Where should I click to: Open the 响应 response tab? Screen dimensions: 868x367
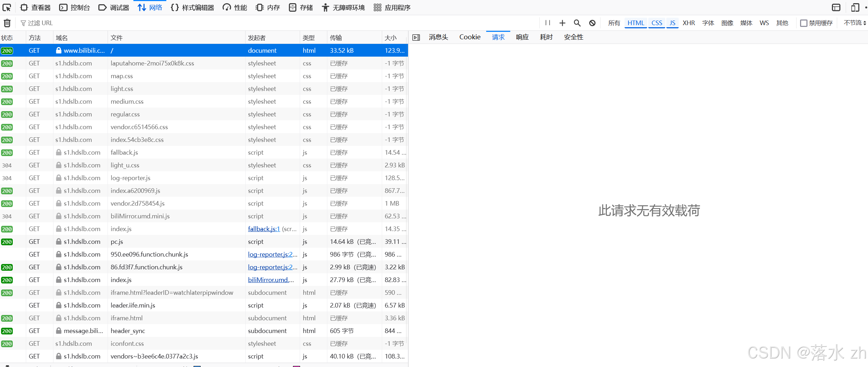tap(522, 37)
